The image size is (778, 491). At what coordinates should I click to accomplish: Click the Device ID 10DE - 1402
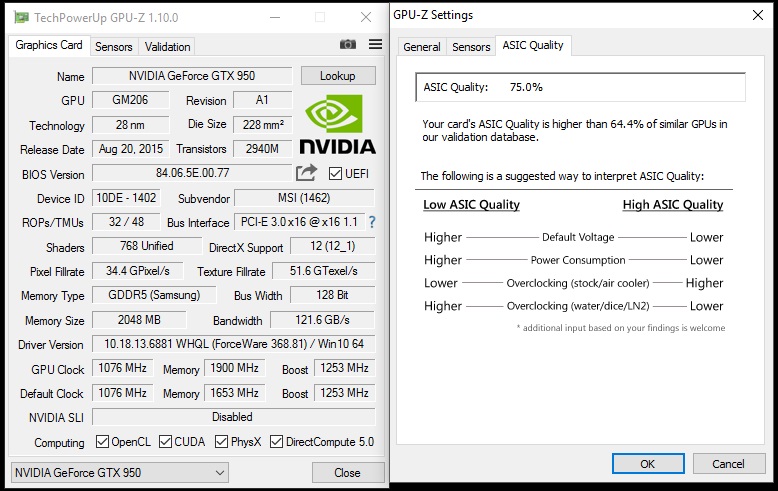pyautogui.click(x=126, y=198)
